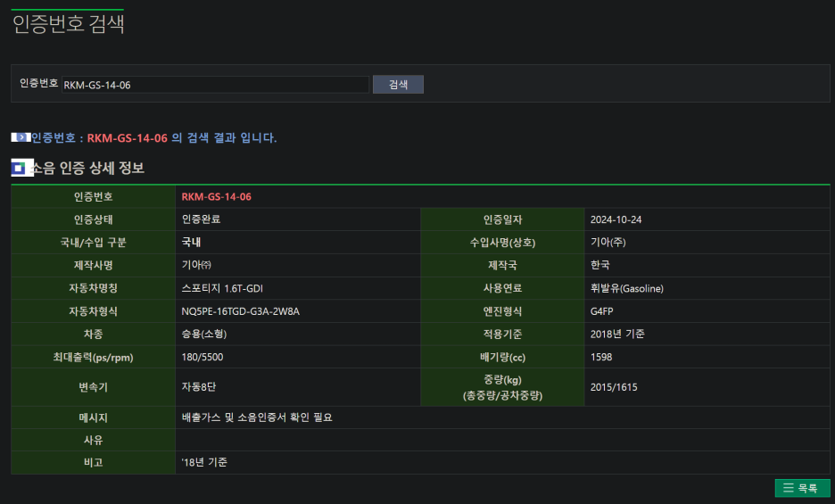Click the 검색 search button
The width and height of the screenshot is (835, 504).
pyautogui.click(x=398, y=84)
